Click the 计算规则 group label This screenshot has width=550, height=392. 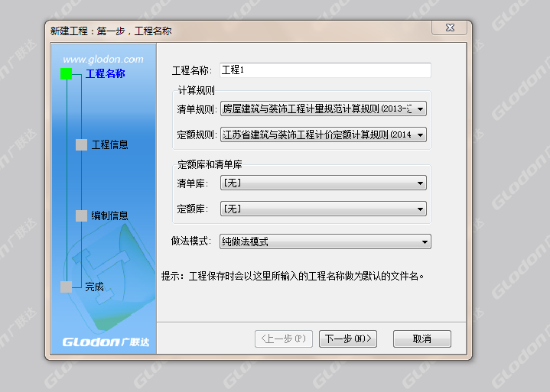[x=196, y=90]
